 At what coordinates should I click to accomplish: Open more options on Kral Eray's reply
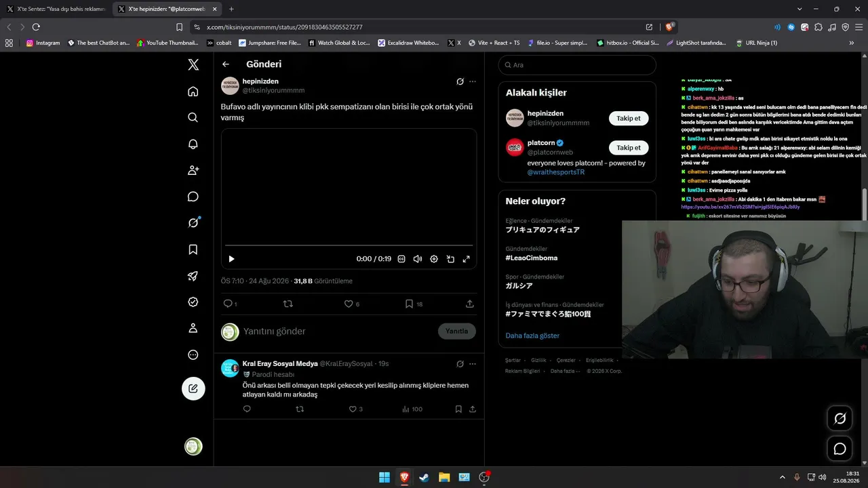tap(473, 364)
